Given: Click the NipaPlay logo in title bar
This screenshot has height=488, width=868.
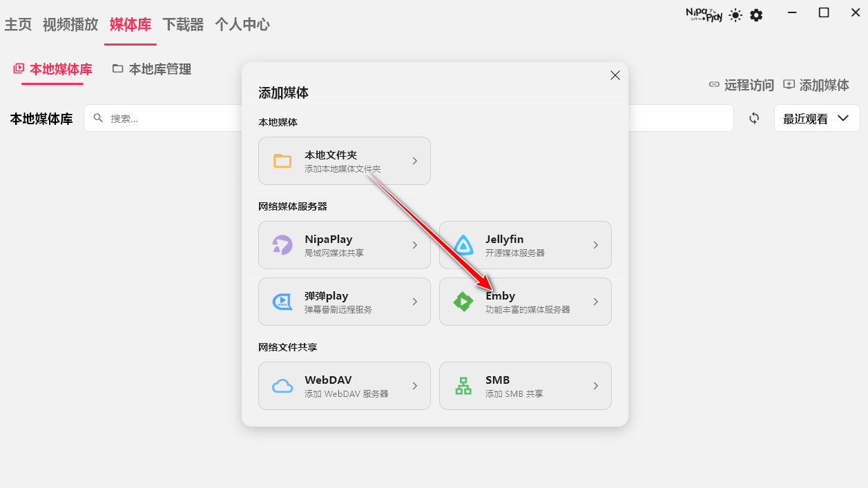Looking at the screenshot, I should 704,14.
